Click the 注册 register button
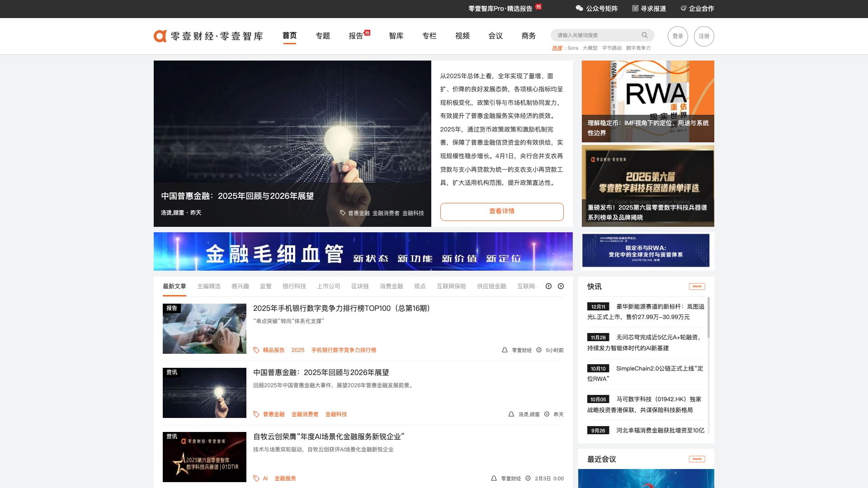868x488 pixels. [x=704, y=36]
